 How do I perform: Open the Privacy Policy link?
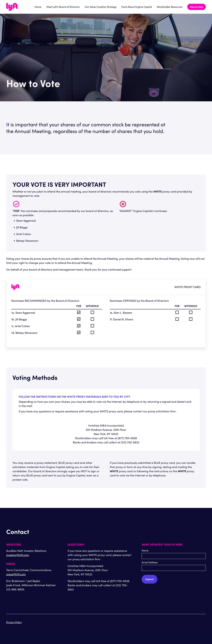(14, 622)
